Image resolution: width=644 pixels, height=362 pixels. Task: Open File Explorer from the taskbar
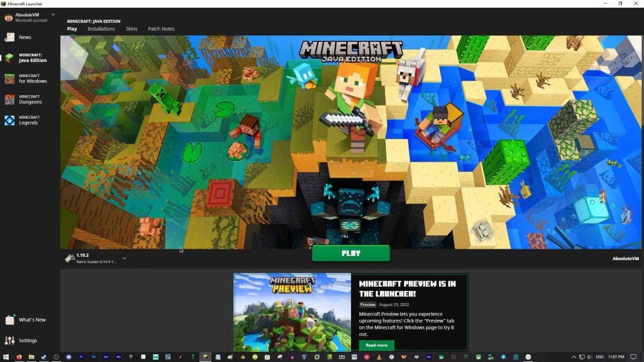point(31,357)
